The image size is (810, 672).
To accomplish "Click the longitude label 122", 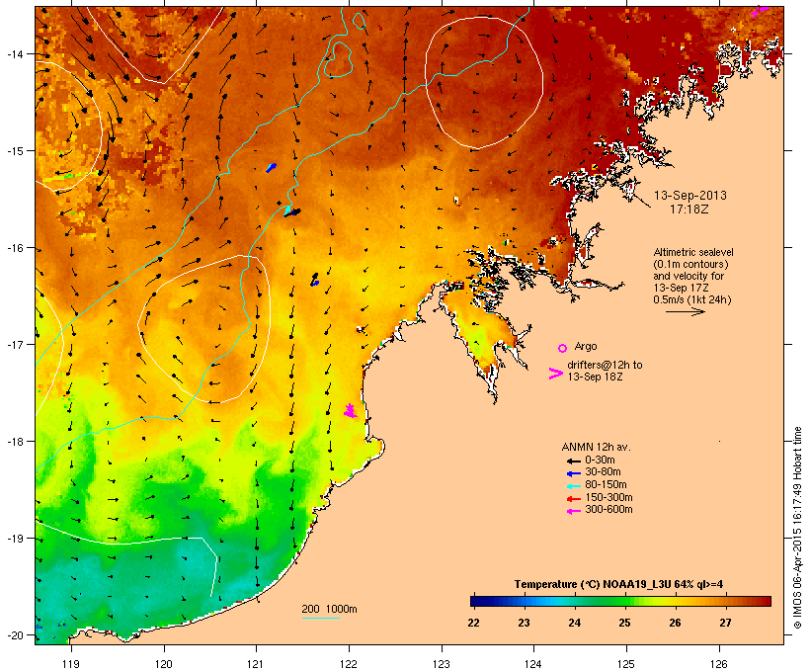I will click(349, 664).
